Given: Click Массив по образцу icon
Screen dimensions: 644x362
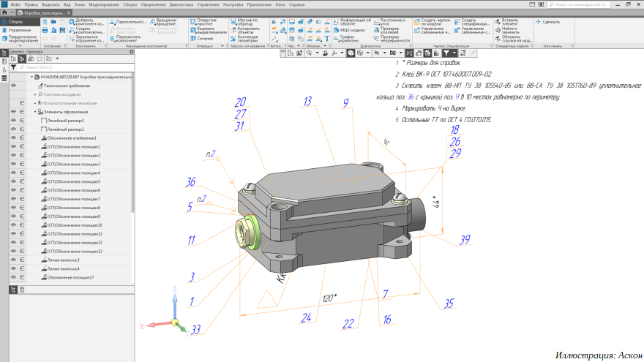Looking at the screenshot, I should coord(234,23).
